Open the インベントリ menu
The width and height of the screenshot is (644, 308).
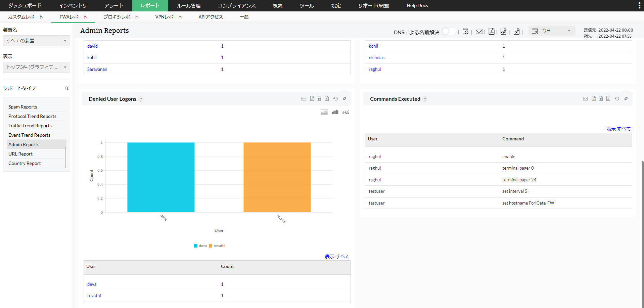click(73, 6)
